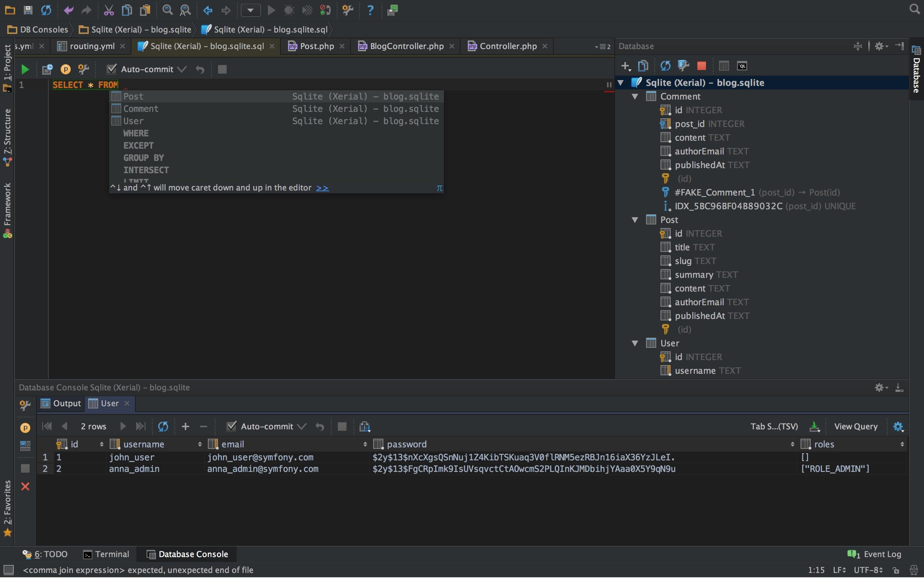The image size is (924, 578).
Task: Open the Find magnifier icon in main toolbar
Action: pos(167,10)
